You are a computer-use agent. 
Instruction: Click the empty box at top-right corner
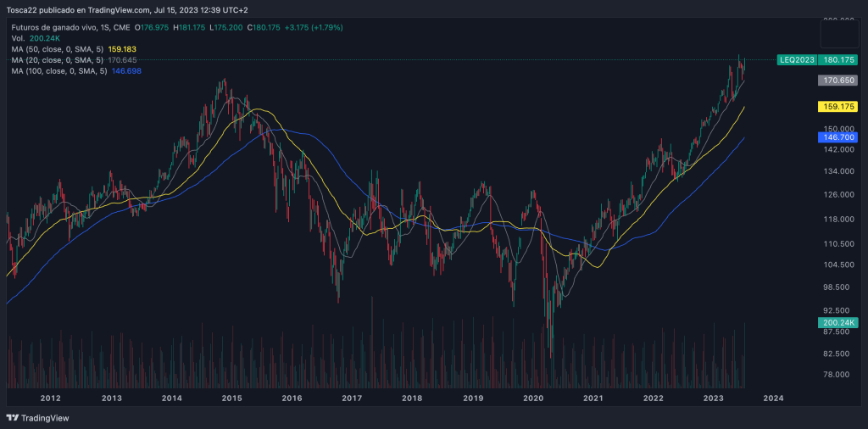pos(838,36)
